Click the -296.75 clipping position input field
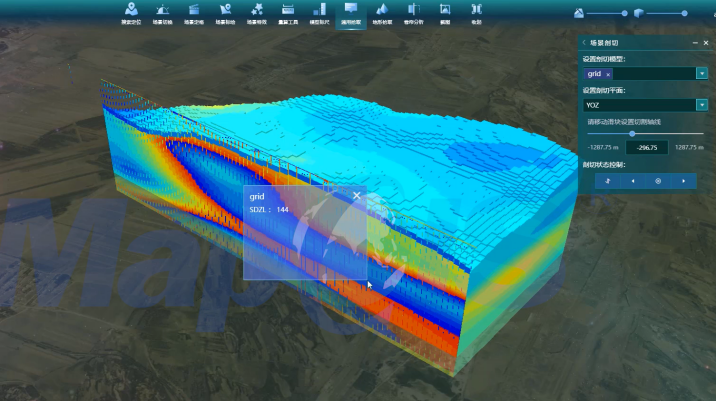Screen dimensions: 716x401 [x=647, y=147]
